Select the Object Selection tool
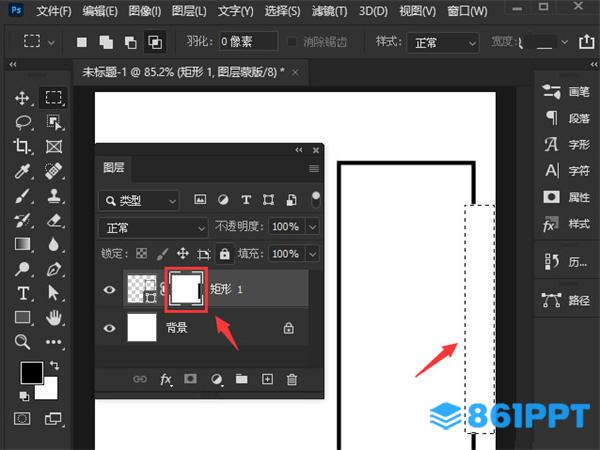The image size is (600, 450). pyautogui.click(x=54, y=122)
